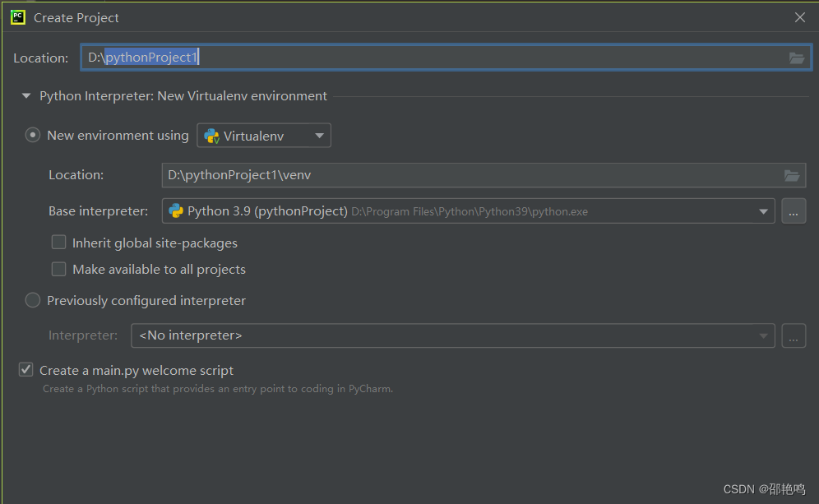Click the Python logo beside Virtualenv
Image resolution: width=819 pixels, height=504 pixels.
[213, 135]
